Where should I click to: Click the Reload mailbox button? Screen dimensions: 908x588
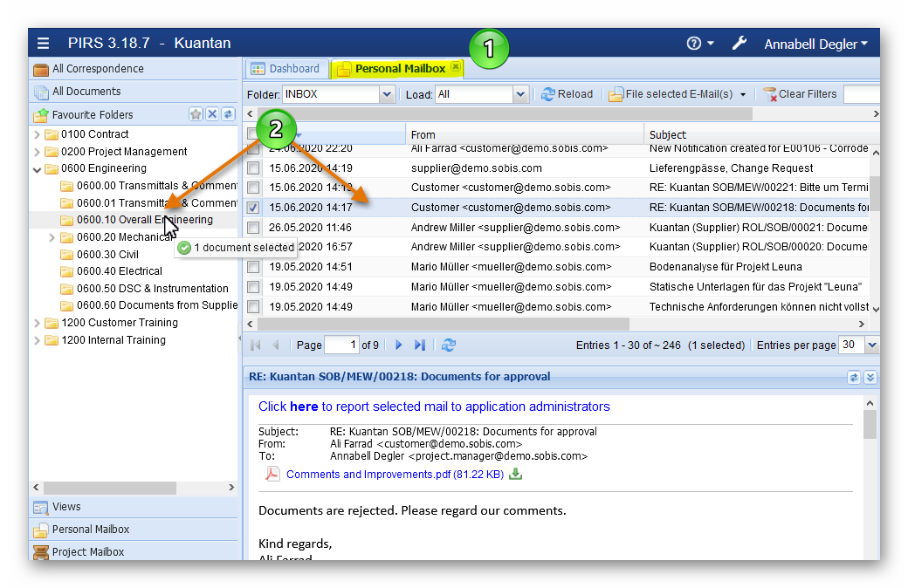pos(567,94)
